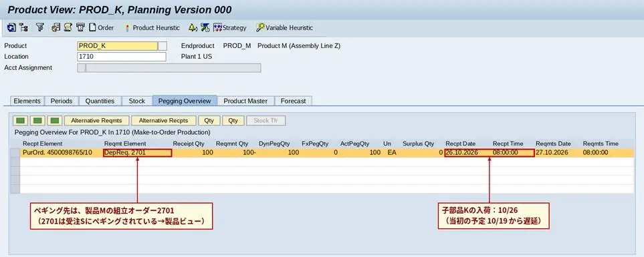Click the Alternative Reqmts button
The image size is (644, 257).
tap(96, 121)
